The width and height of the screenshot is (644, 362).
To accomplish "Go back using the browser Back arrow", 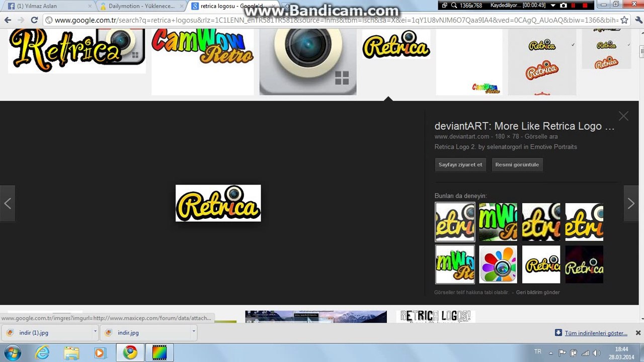I will click(8, 20).
